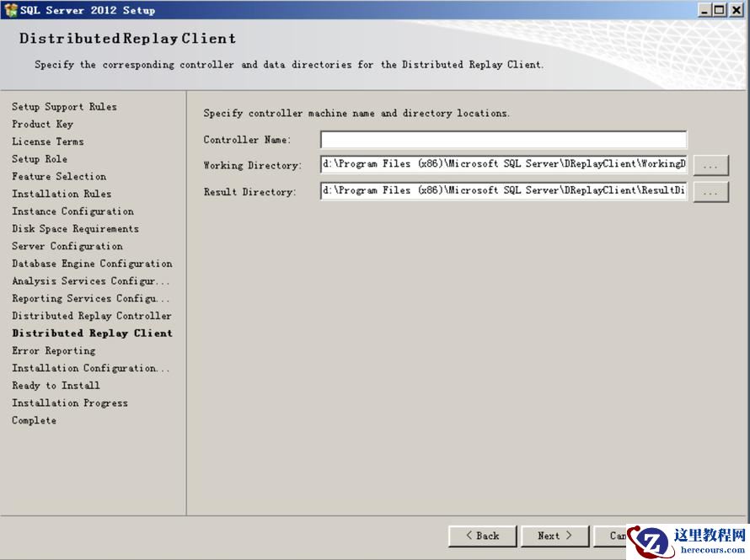
Task: Select the Installation Progress step
Action: tap(70, 403)
